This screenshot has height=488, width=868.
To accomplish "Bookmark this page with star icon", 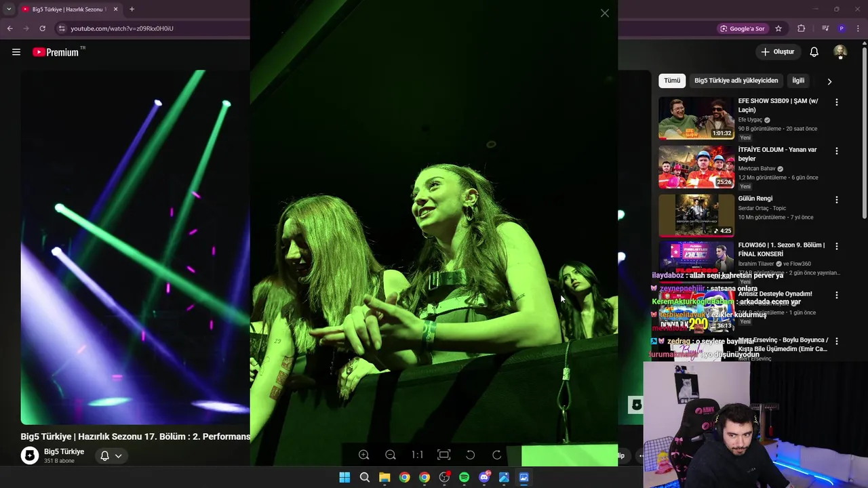I will pyautogui.click(x=778, y=28).
